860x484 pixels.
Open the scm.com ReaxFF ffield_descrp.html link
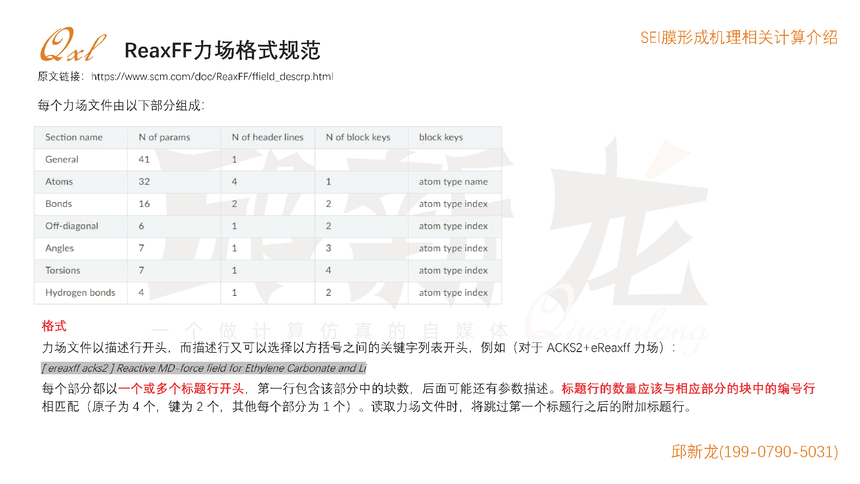pos(212,76)
